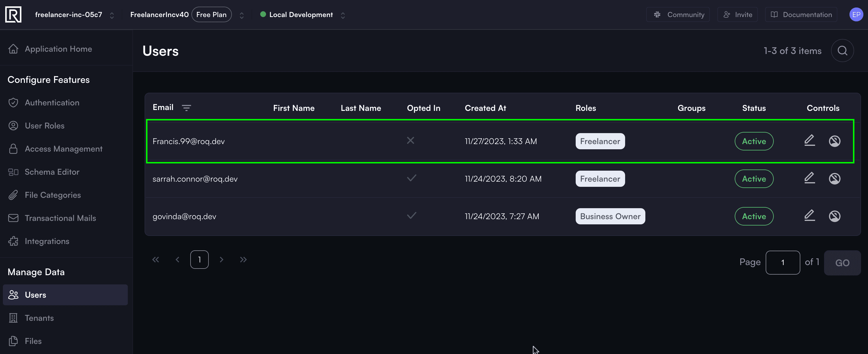Click the block icon for govinda@roq.dev
Screen dimensions: 868x354
click(834, 216)
